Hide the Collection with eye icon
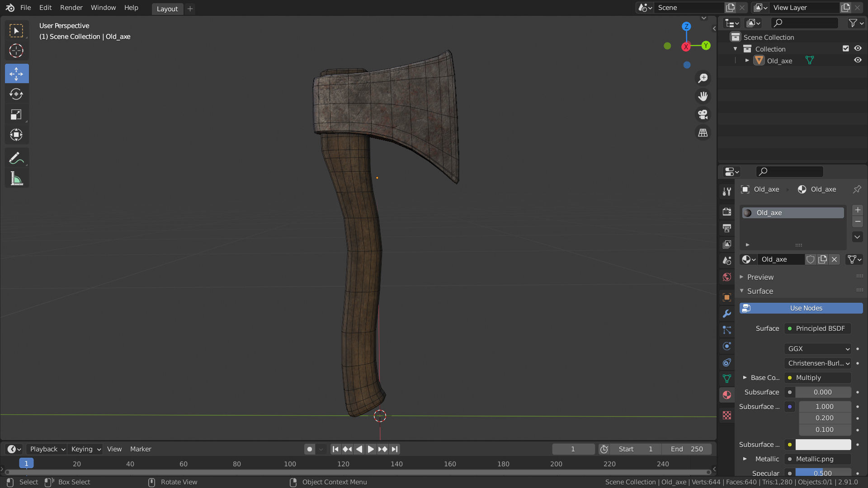 858,48
